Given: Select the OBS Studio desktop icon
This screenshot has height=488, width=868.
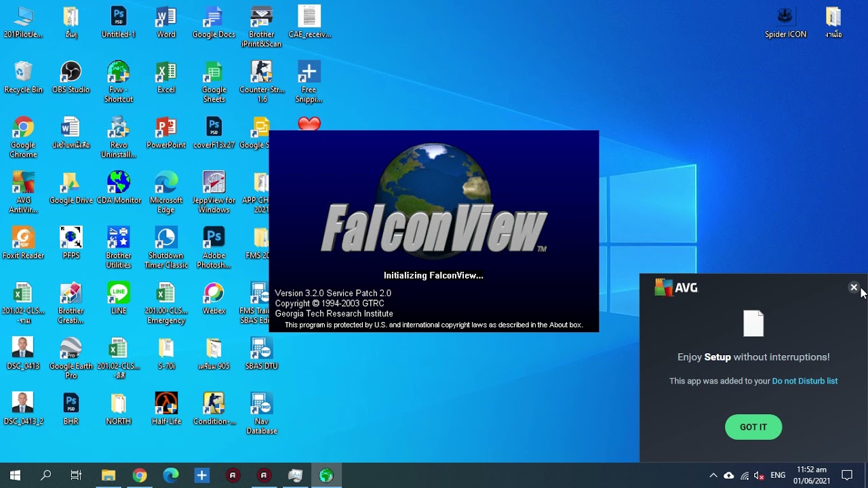Looking at the screenshot, I should click(71, 77).
